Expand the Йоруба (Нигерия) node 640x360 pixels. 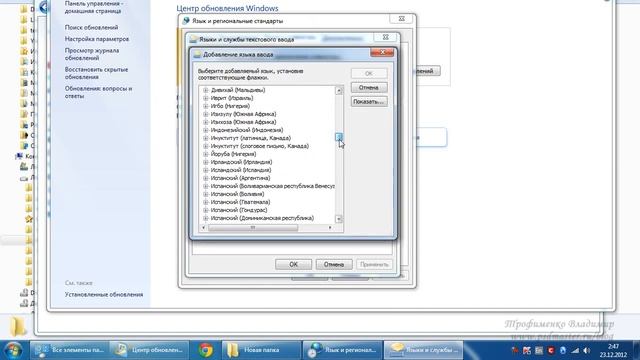click(206, 154)
